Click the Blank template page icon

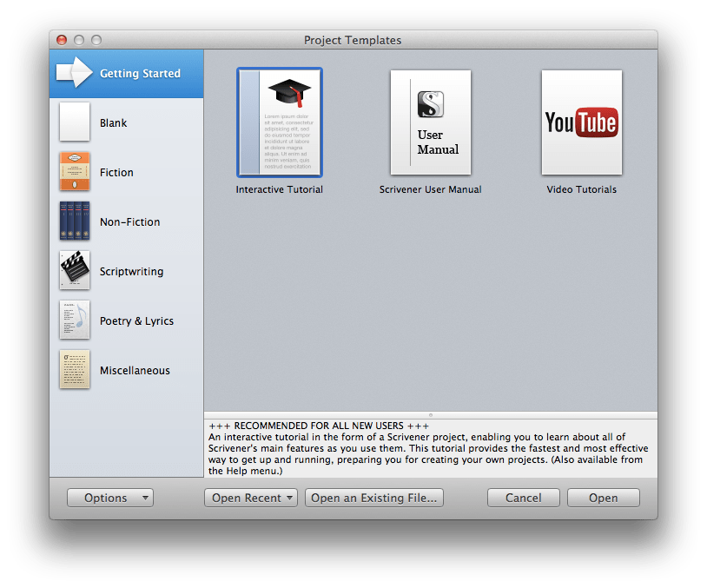[75, 122]
